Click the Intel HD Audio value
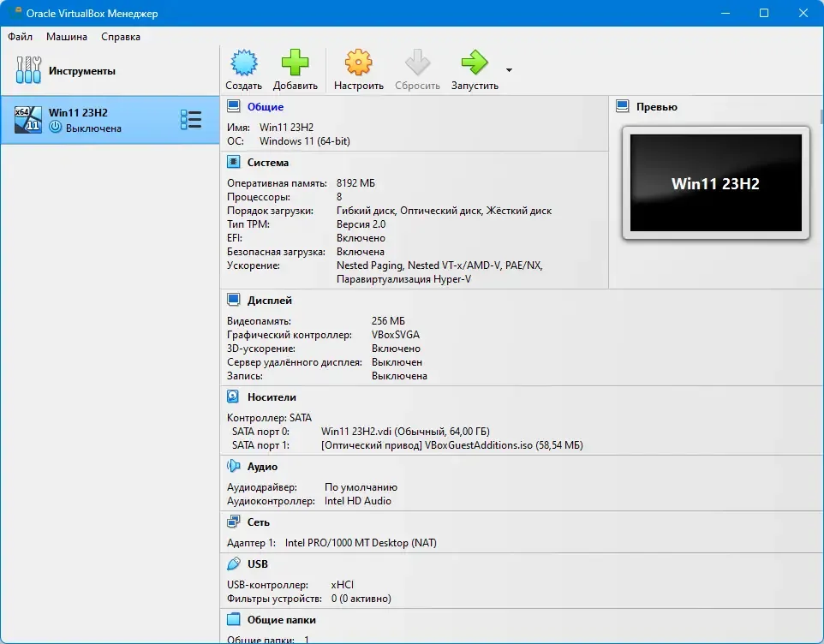 358,501
